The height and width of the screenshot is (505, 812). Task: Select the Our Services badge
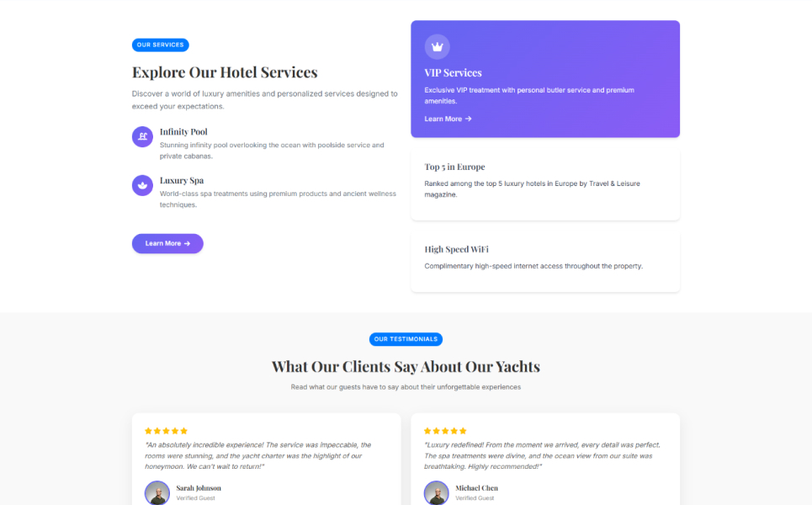(x=160, y=45)
